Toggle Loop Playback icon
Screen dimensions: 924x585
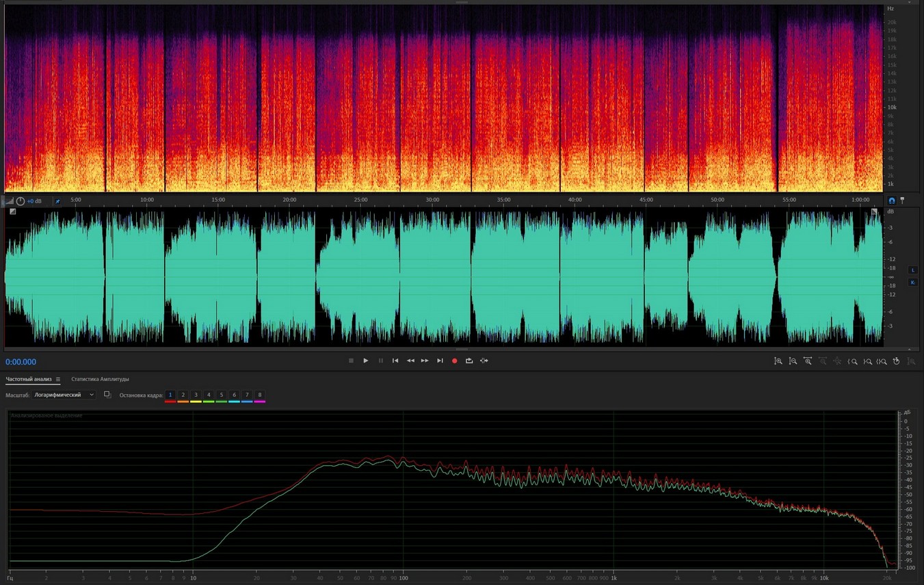[x=469, y=361]
